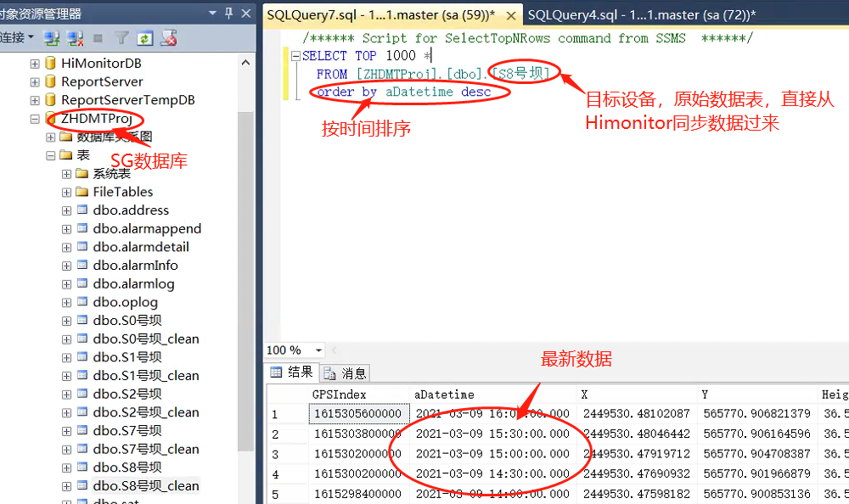Click the dbo.alarmlog table icon

pyautogui.click(x=82, y=284)
